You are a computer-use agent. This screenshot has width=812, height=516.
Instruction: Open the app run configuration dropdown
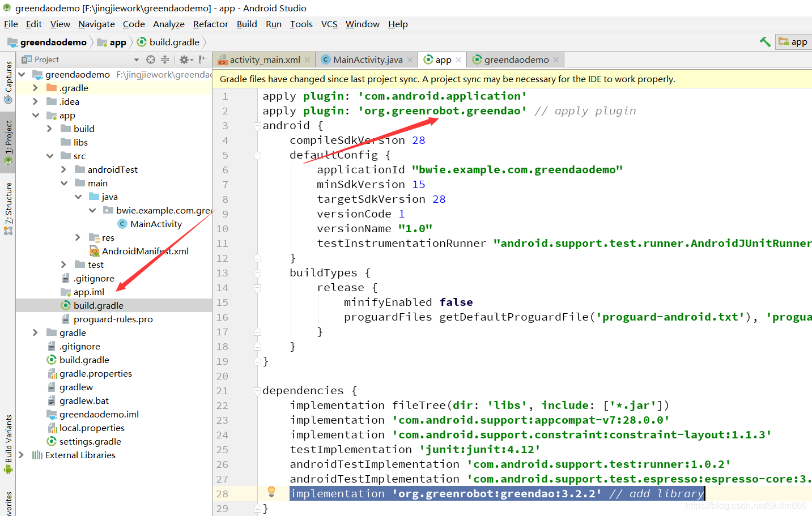(793, 42)
